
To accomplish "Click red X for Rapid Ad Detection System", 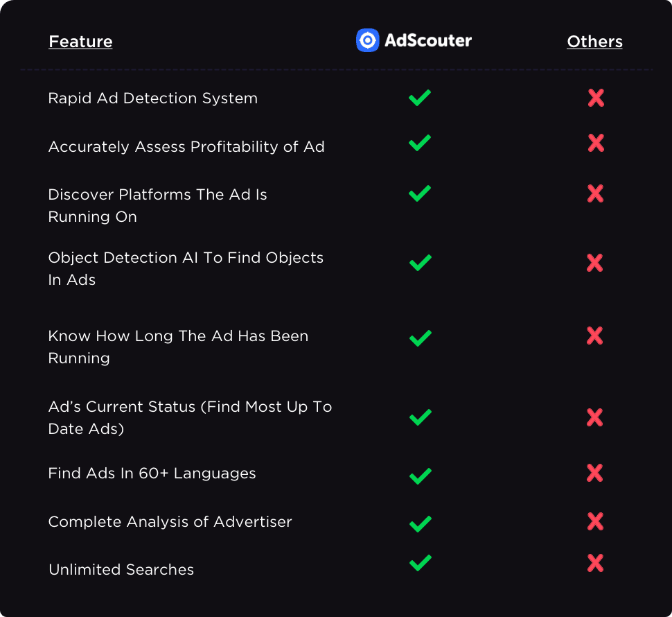I will click(x=596, y=98).
